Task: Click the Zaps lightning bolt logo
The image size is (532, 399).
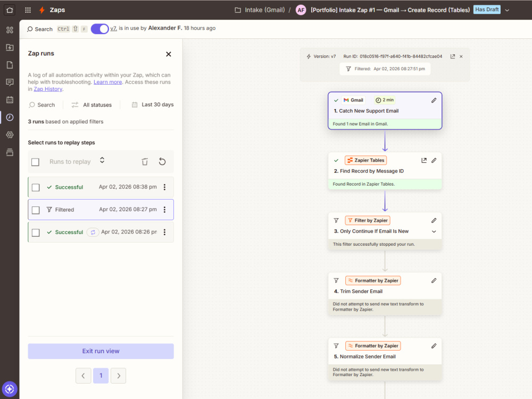Action: (x=41, y=10)
